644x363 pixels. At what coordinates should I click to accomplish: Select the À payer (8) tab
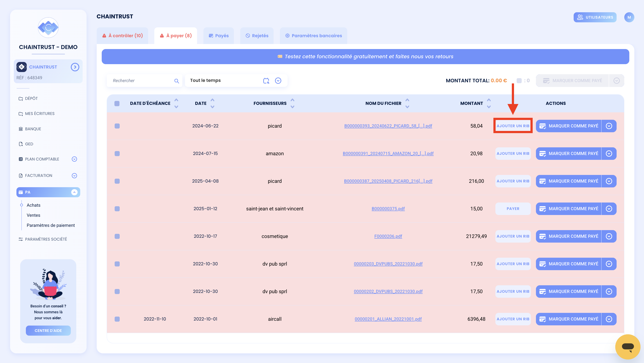[x=176, y=36]
